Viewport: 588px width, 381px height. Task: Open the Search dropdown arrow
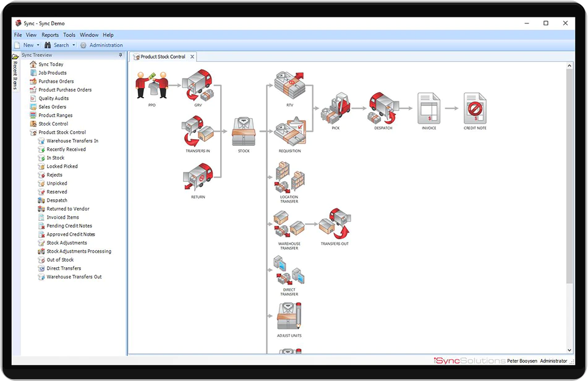coord(74,45)
